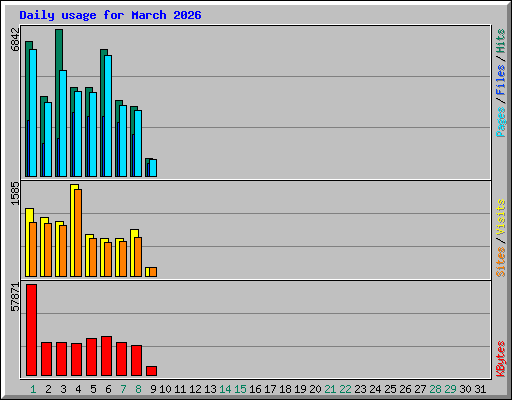Image resolution: width=512 pixels, height=400 pixels.
Task: Click the day 4 yellow visits bar
Action: point(72,230)
